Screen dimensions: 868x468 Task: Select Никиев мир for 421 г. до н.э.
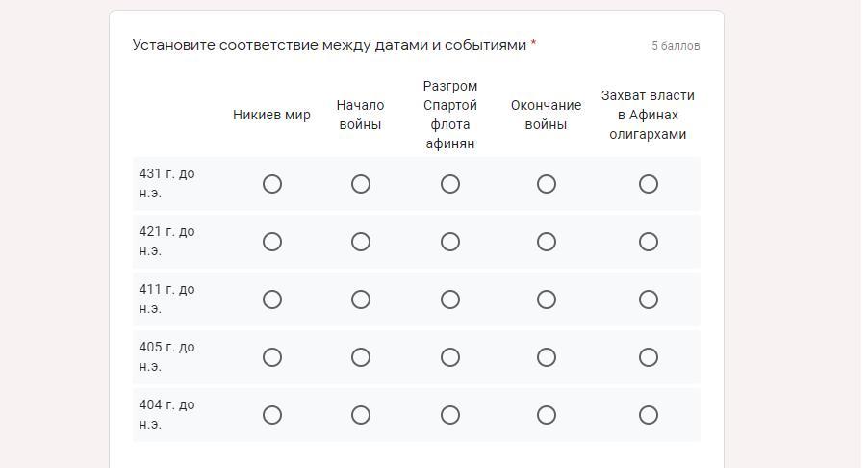click(x=272, y=242)
